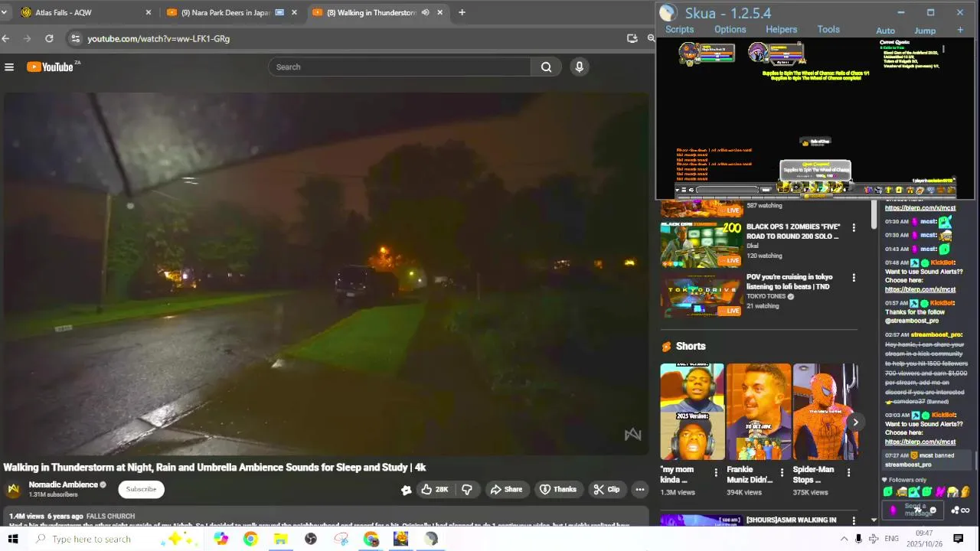Image resolution: width=980 pixels, height=551 pixels.
Task: Open a new Chrome tab
Action: point(462,12)
